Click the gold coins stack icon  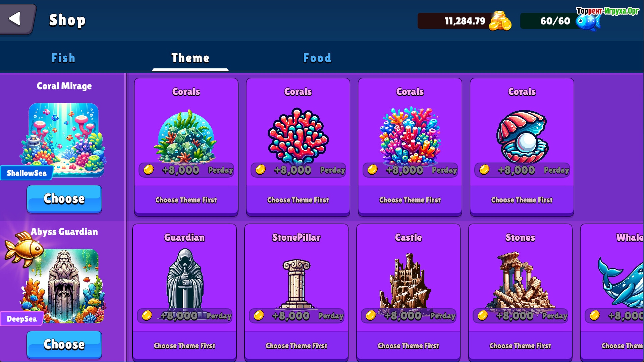point(500,21)
